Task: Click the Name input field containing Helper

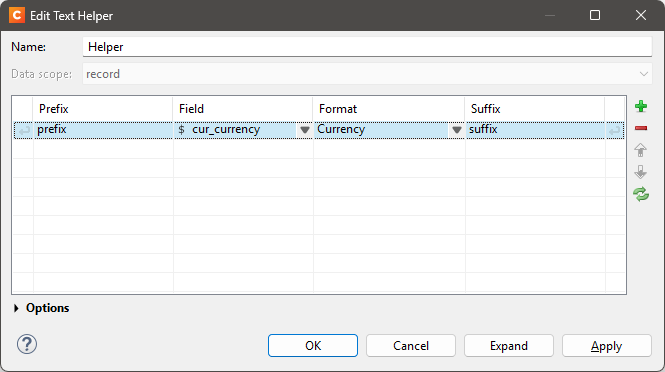Action: tap(367, 47)
